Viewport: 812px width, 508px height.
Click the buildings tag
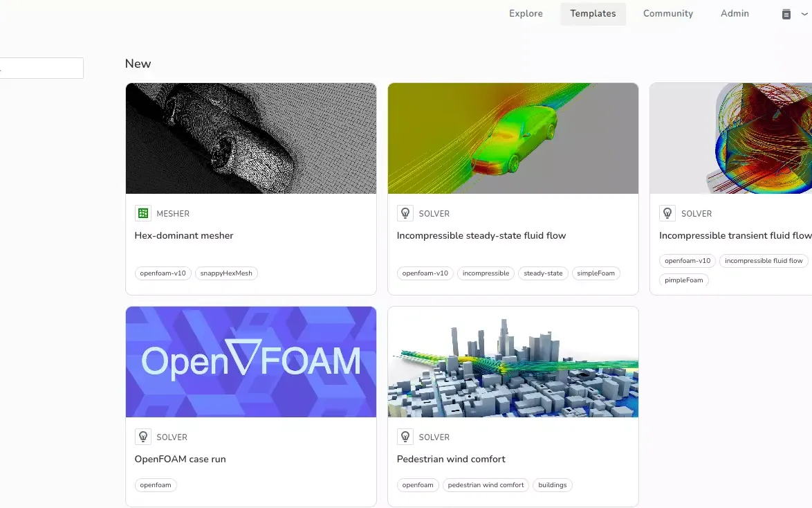(x=552, y=485)
